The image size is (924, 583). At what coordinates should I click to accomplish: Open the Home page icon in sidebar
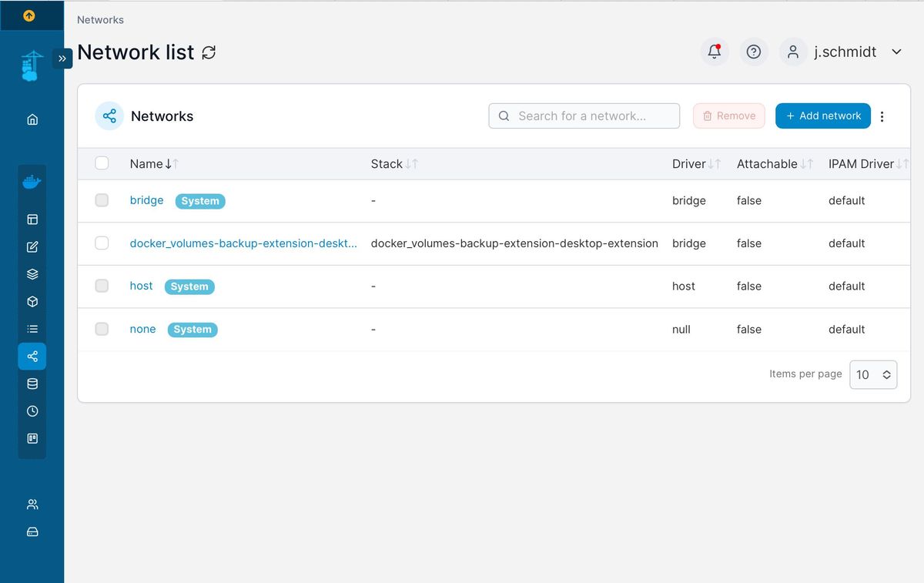coord(32,119)
